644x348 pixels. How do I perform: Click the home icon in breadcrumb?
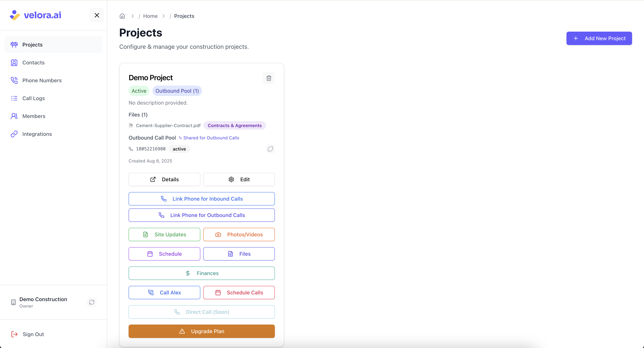point(122,16)
